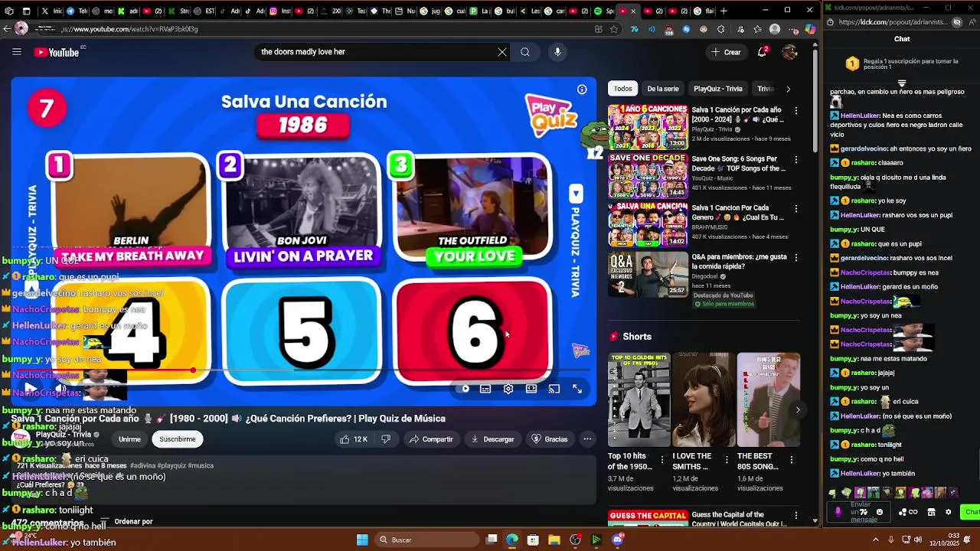
Task: Open the Windows Start menu
Action: (362, 540)
